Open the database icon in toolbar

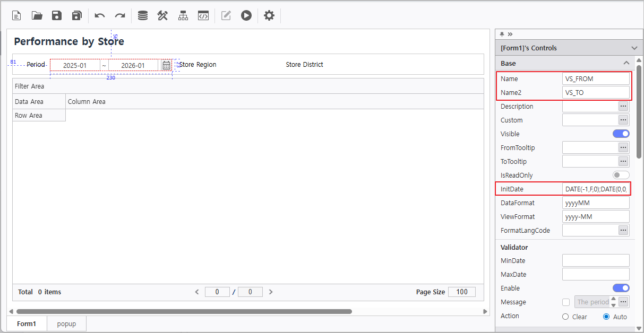coord(143,15)
